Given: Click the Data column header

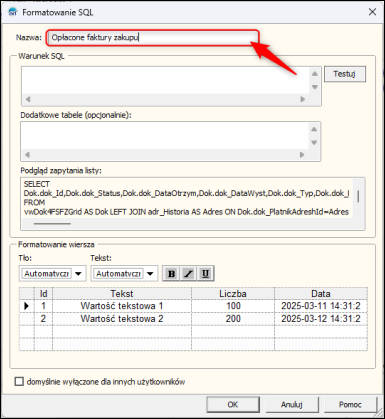Looking at the screenshot, I should (321, 294).
